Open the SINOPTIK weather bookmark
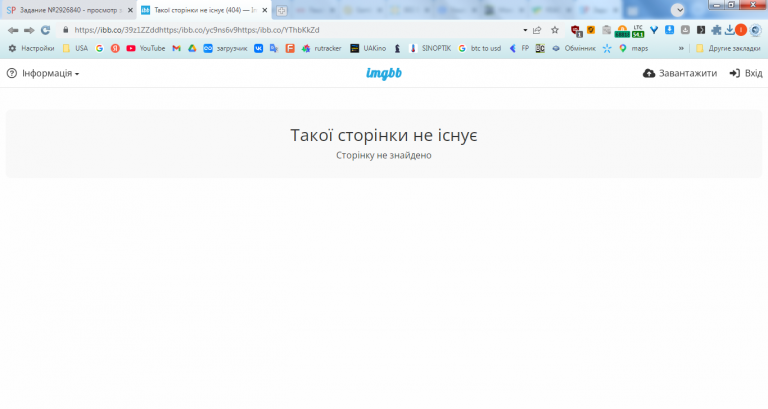Screen dimensions: 768x409 click(x=430, y=48)
